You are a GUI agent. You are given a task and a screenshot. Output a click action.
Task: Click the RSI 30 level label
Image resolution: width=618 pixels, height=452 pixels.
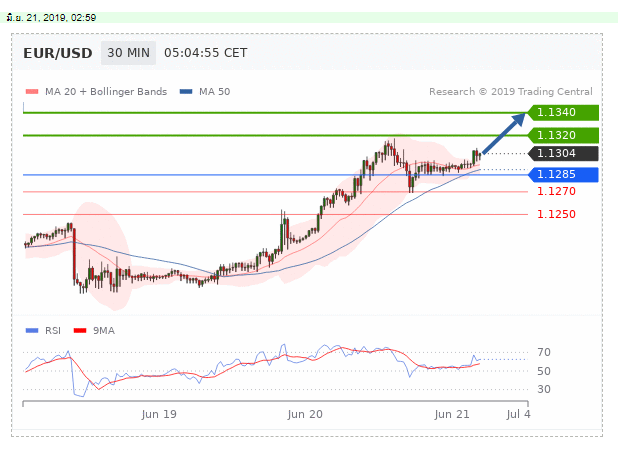[544, 389]
